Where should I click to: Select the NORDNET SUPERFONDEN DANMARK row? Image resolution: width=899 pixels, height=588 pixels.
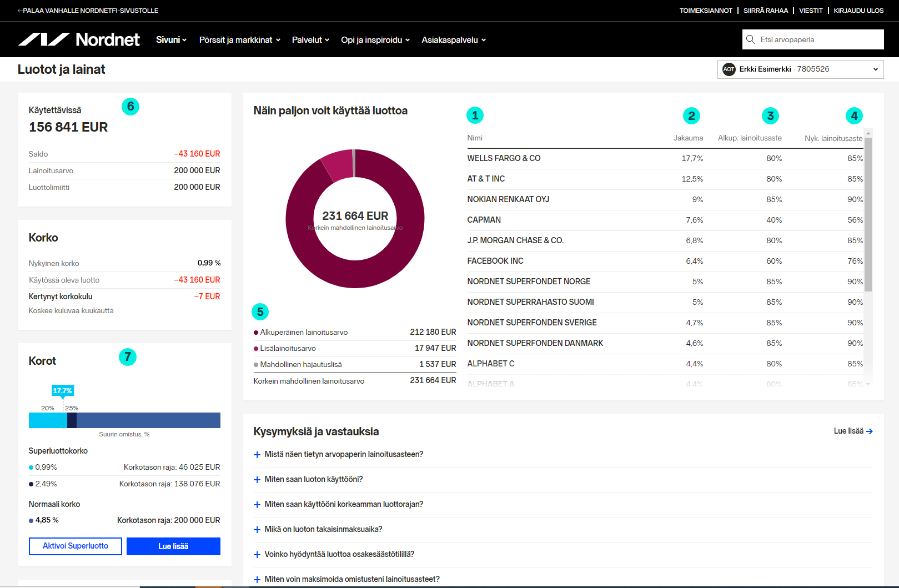pos(665,344)
